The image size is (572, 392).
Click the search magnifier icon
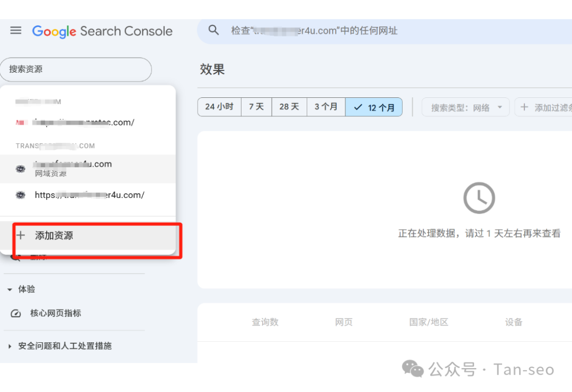(213, 30)
